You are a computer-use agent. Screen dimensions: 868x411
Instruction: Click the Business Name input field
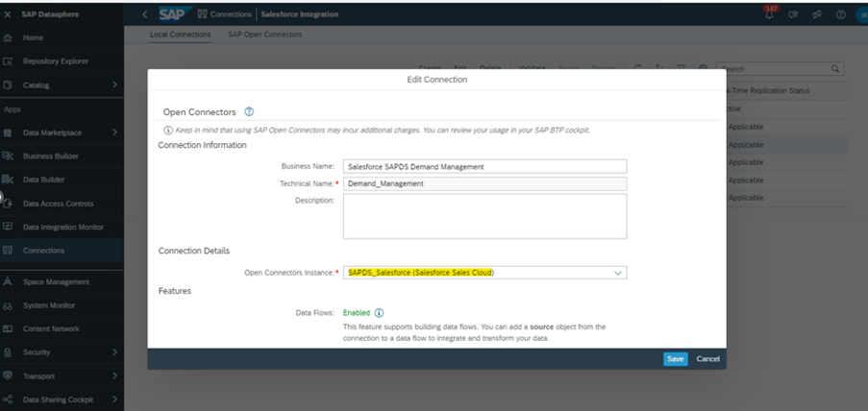[484, 166]
